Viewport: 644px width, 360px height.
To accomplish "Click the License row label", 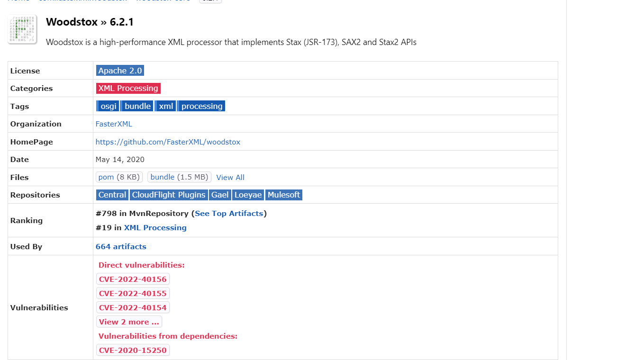I will pos(25,71).
